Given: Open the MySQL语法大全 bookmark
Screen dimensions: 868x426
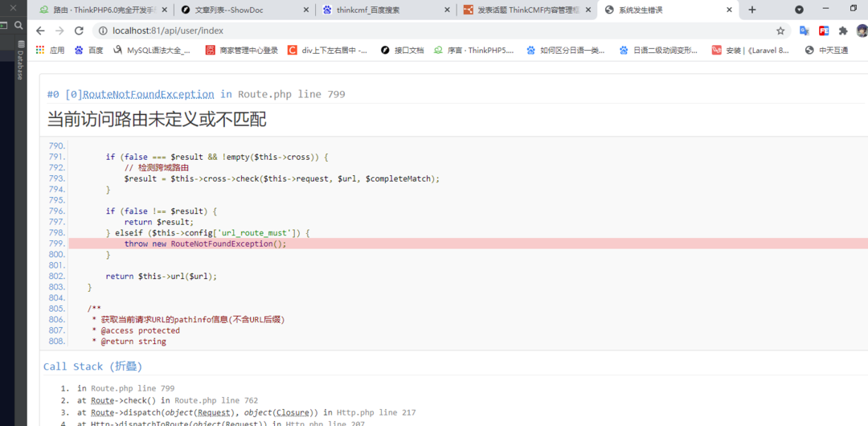Looking at the screenshot, I should [x=152, y=51].
